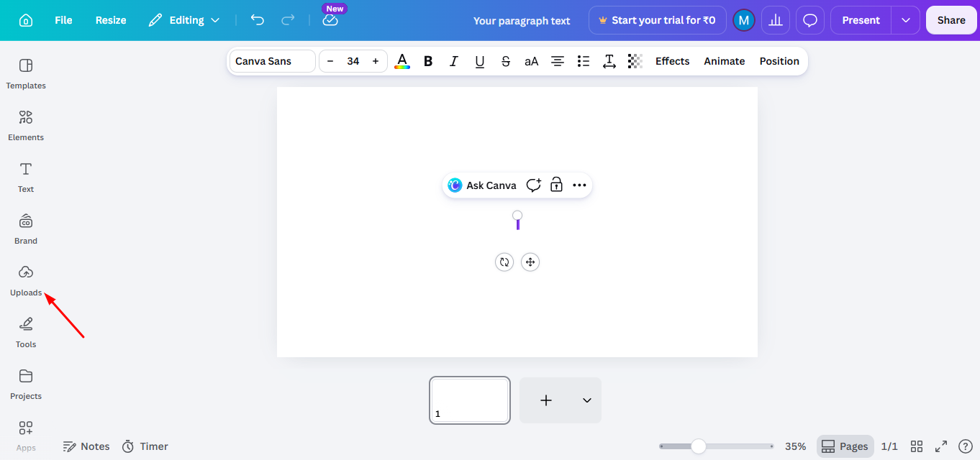Click the Share button

[x=951, y=20]
